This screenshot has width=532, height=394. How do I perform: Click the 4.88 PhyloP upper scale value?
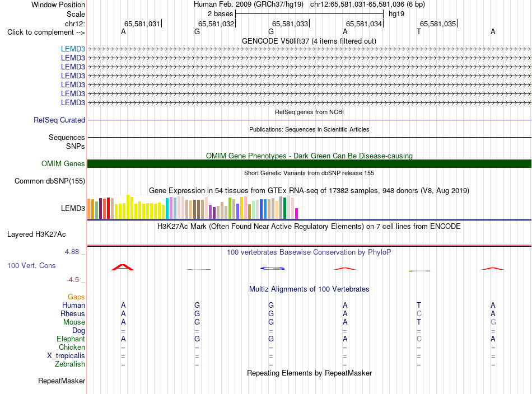(x=72, y=252)
